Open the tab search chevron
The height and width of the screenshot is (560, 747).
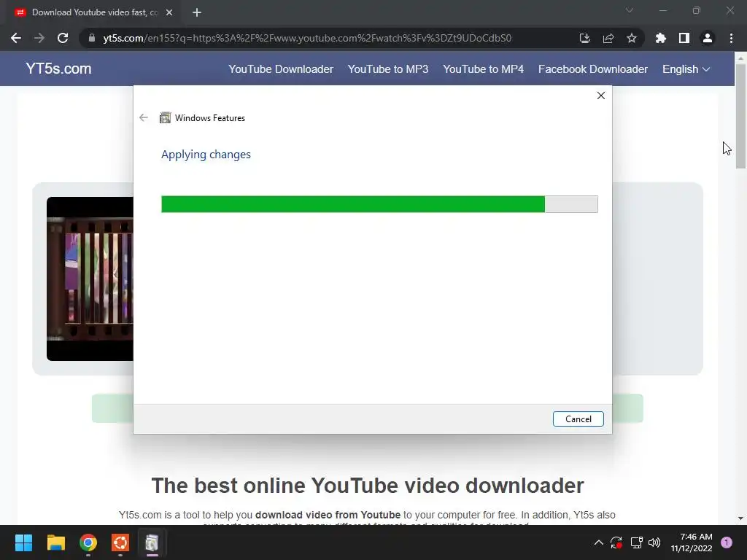click(630, 10)
